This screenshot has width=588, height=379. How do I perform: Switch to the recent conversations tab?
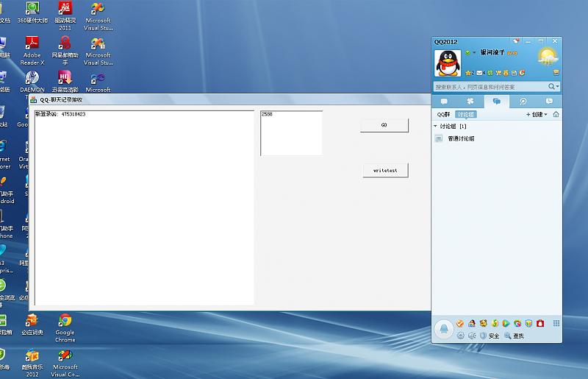click(549, 102)
